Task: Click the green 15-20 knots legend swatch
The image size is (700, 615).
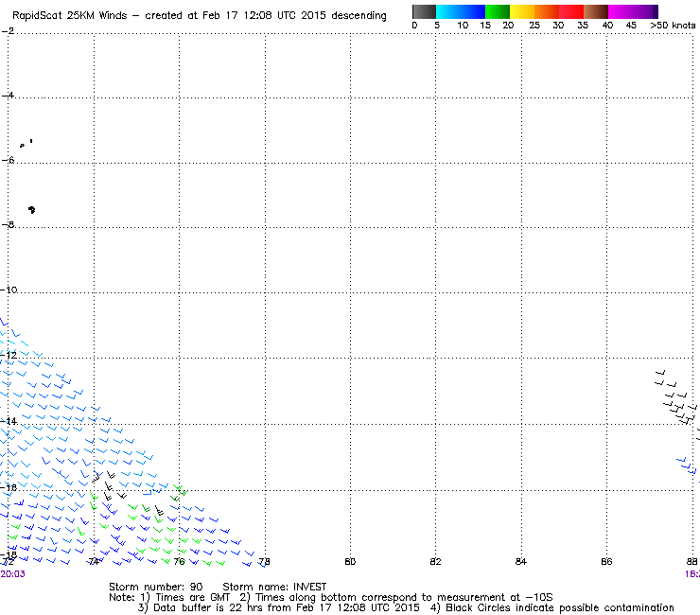Action: pos(498,11)
